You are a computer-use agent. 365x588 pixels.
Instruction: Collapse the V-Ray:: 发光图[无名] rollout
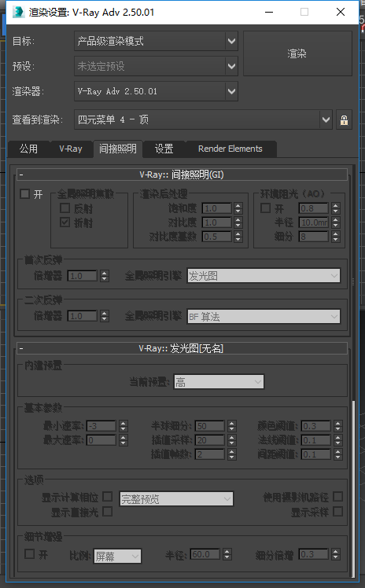point(182,348)
